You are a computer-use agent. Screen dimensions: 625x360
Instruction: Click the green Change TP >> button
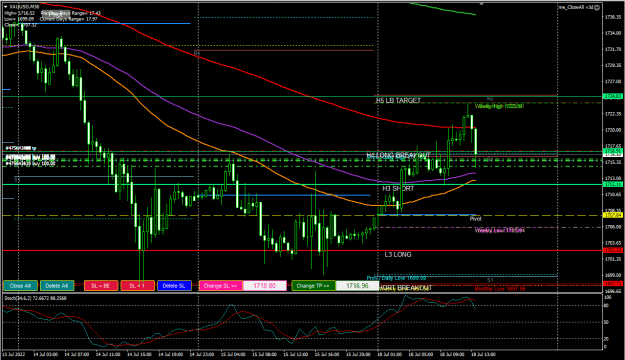pyautogui.click(x=313, y=286)
